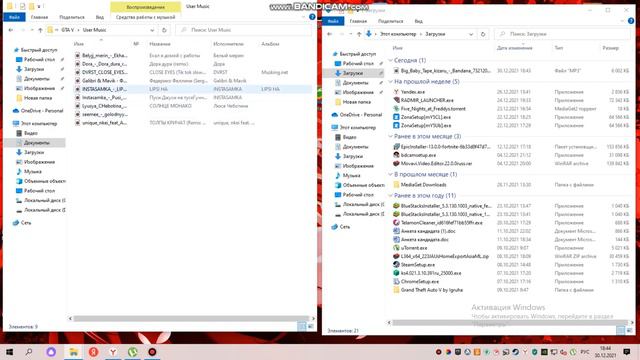Screen dimensions: 640x360
Task: Open address bar dropdown in User Music window
Action: [152, 30]
